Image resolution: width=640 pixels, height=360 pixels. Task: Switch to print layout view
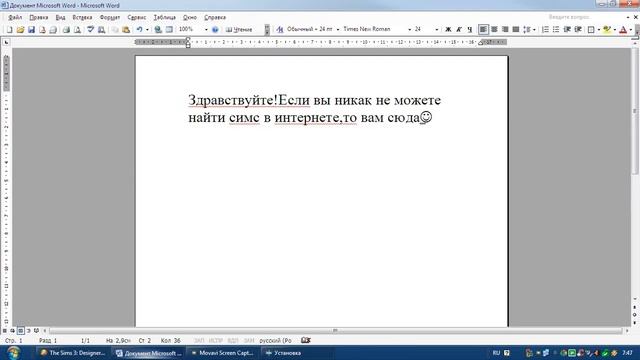[20, 331]
